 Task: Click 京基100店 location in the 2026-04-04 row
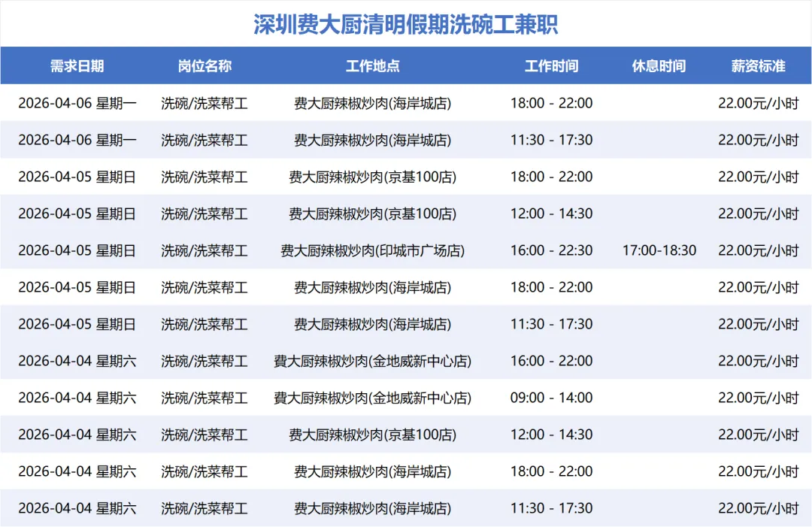coord(373,435)
